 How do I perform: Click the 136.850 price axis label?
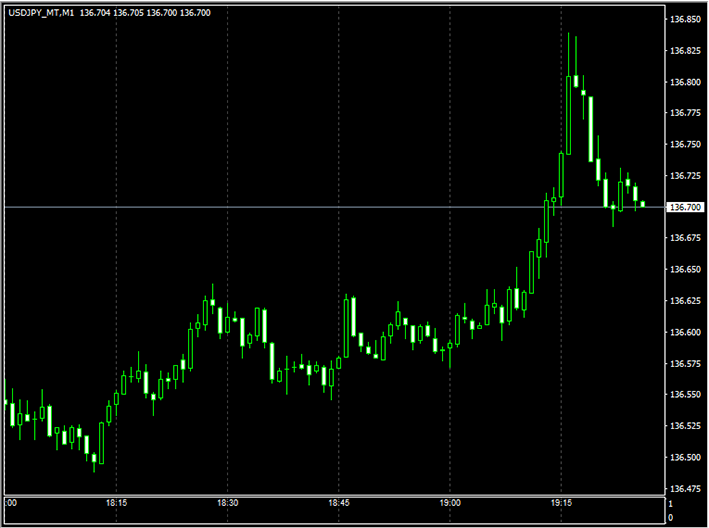click(685, 19)
